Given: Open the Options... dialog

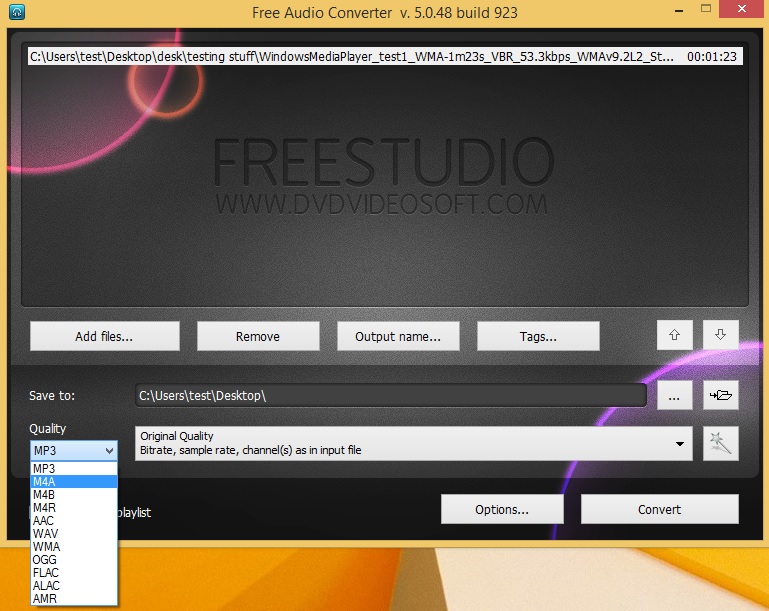Looking at the screenshot, I should [x=502, y=509].
